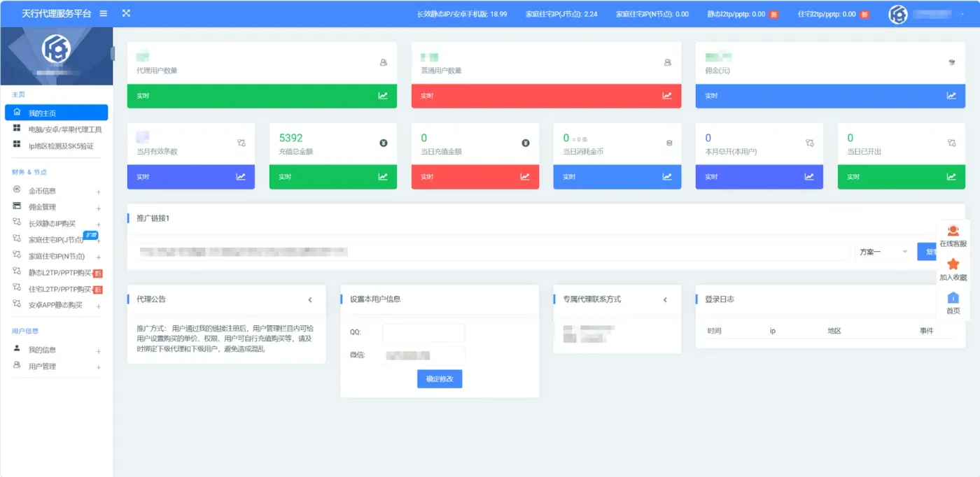
Task: Click the user avatar in top header
Action: point(898,14)
